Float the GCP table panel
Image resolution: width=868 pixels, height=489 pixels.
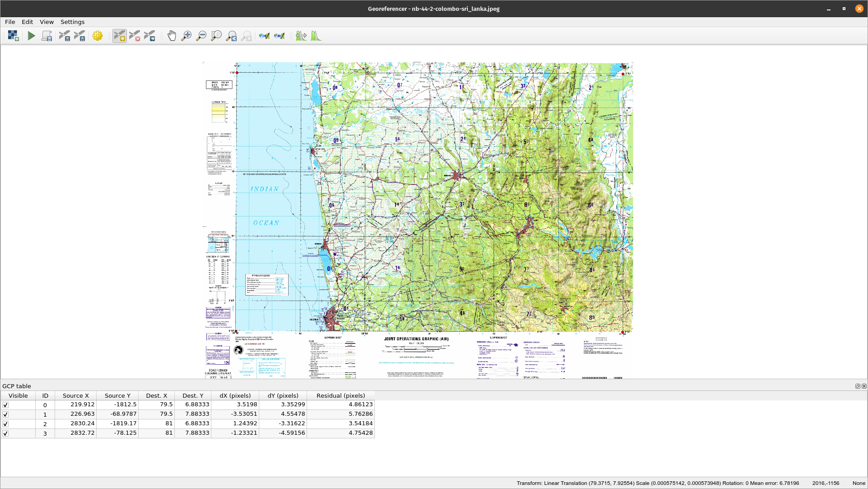pos(858,386)
